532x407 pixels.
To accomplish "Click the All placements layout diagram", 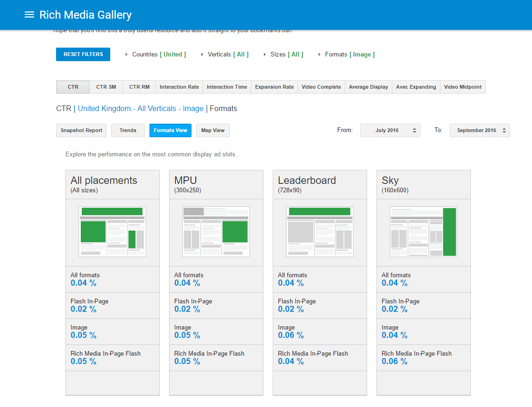I will click(112, 231).
